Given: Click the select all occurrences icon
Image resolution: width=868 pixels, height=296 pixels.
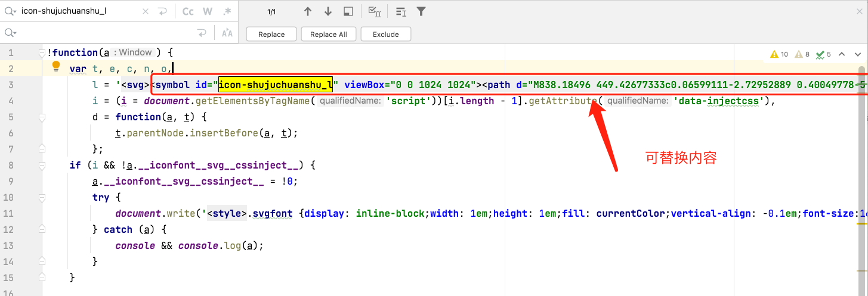Looking at the screenshot, I should click(375, 11).
